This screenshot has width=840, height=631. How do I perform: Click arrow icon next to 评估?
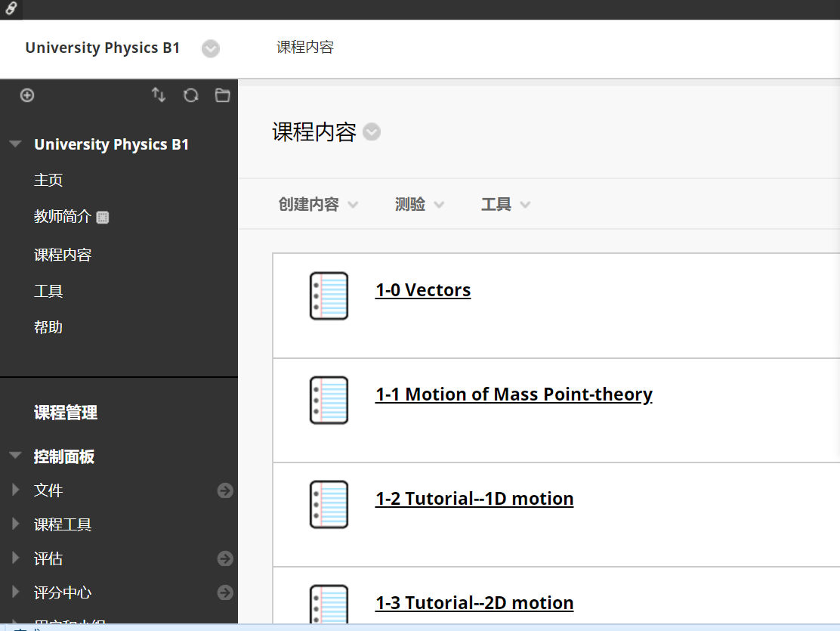(x=225, y=558)
